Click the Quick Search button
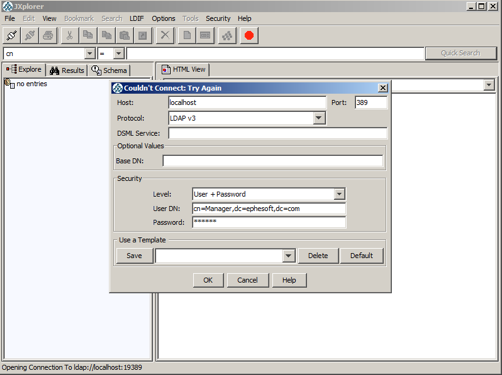Screen dimensions: 502x375 click(x=461, y=53)
